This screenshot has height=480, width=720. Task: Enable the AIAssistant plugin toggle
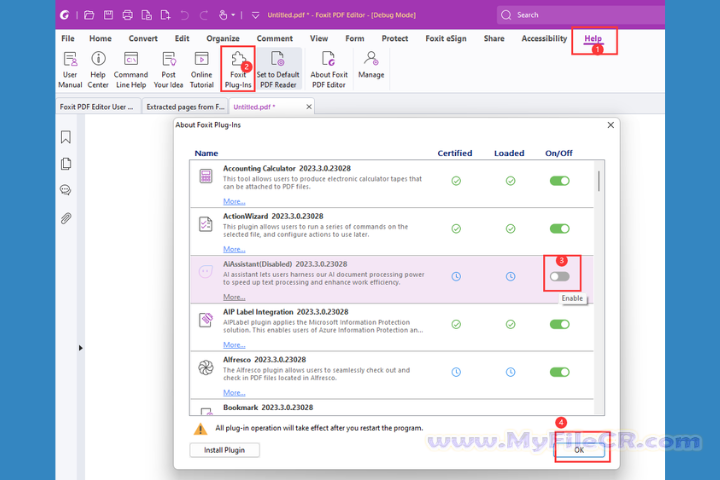559,277
